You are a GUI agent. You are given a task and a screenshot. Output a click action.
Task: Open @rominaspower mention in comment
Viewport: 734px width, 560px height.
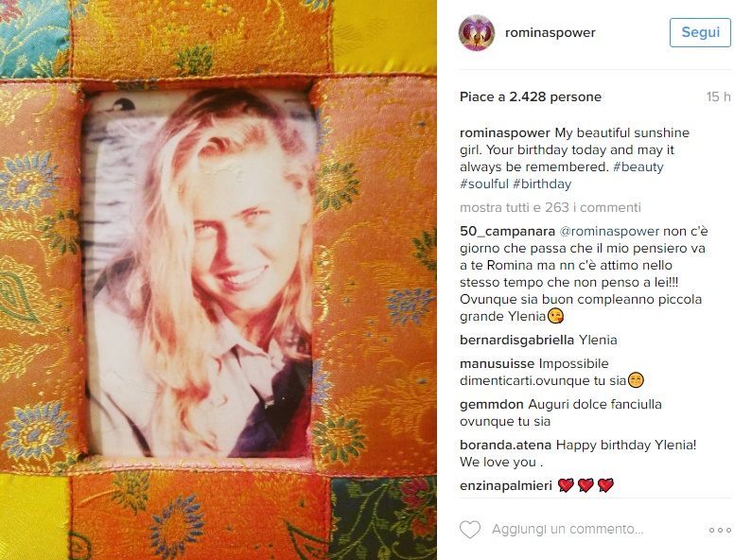(609, 232)
